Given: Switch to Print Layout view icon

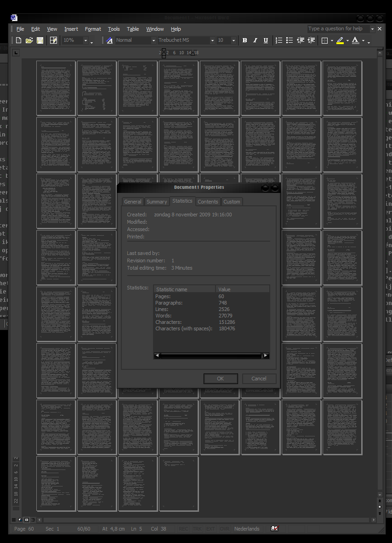Looking at the screenshot, I should point(27,520).
